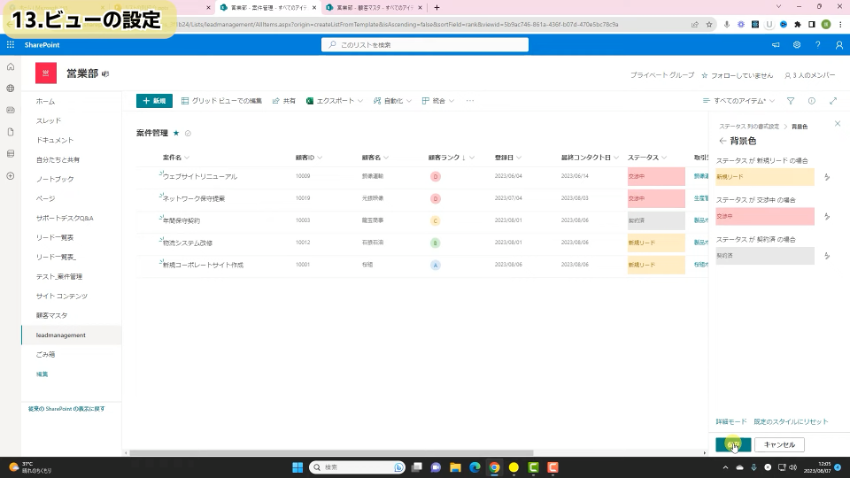
Task: Click the back arrow beside 背景色
Action: [x=722, y=141]
